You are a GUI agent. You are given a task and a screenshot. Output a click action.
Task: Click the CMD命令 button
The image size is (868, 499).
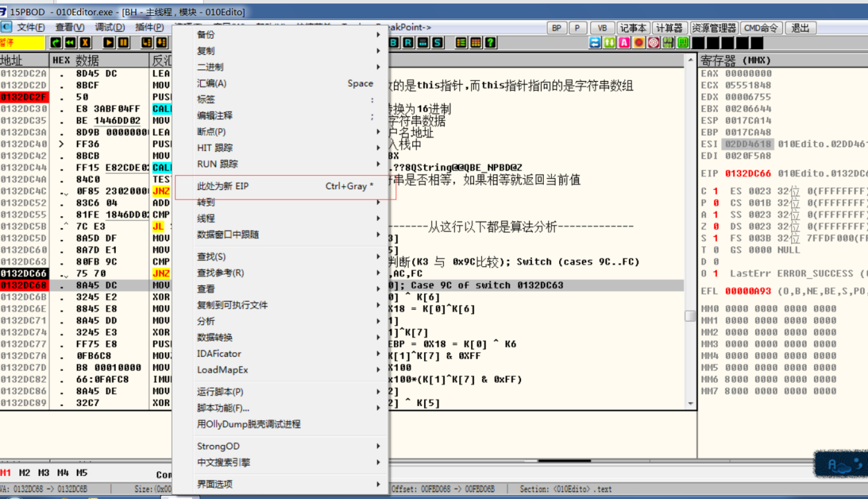pyautogui.click(x=761, y=28)
